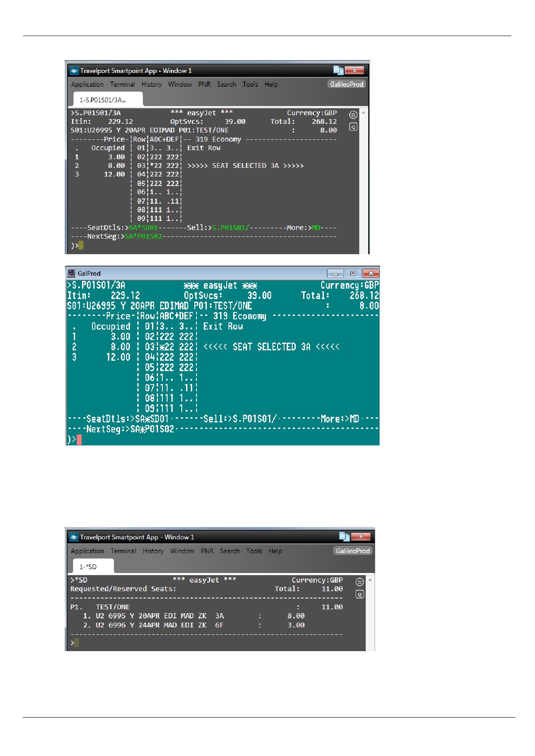Close the GalProd window
Screen dimensions: 535x756
click(x=371, y=273)
